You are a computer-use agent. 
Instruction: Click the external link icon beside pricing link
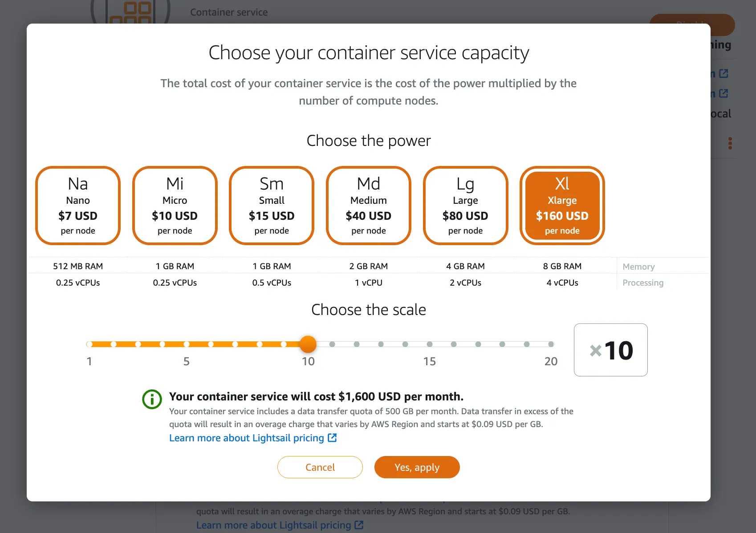click(x=332, y=438)
